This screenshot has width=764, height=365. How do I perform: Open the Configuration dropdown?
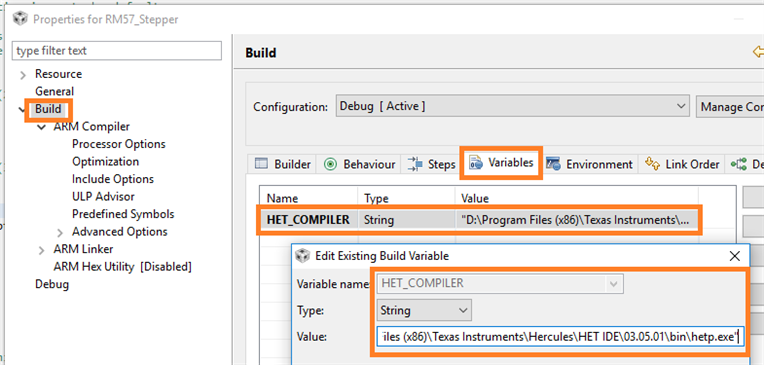tap(513, 106)
